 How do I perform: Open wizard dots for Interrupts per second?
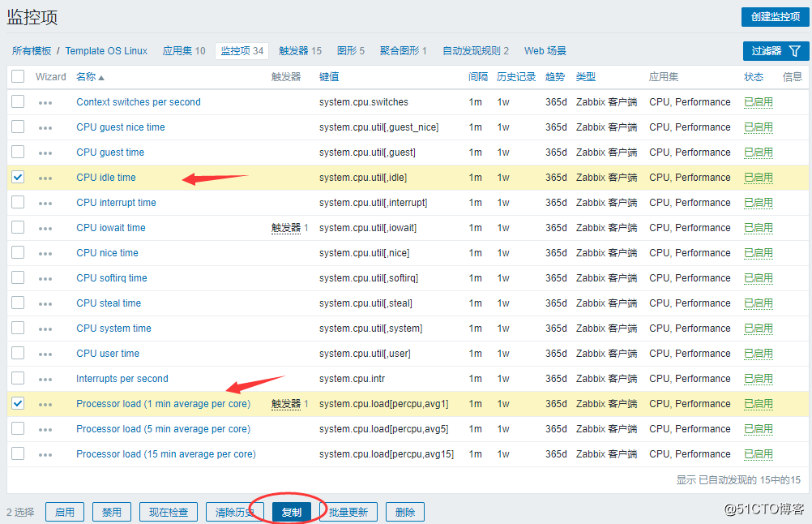[x=45, y=380]
